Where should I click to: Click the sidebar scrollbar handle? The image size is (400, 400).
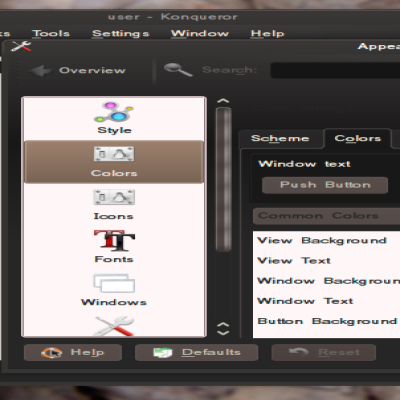[223, 179]
